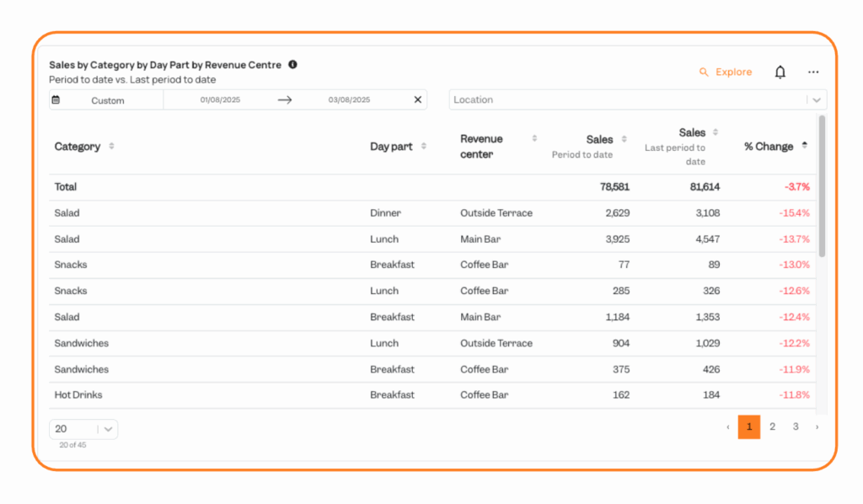Sort by Sales Last period to date arrows
This screenshot has height=504, width=863.
(x=716, y=132)
